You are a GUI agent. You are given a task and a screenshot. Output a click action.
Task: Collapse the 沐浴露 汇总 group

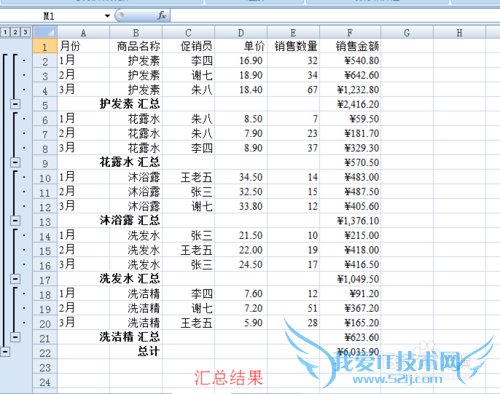click(15, 221)
